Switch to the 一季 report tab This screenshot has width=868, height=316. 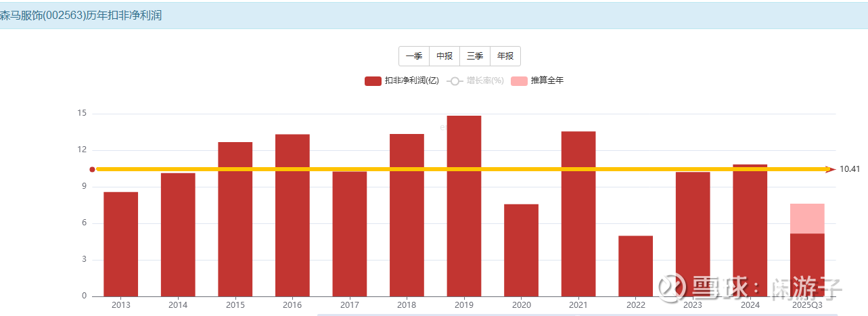(414, 56)
